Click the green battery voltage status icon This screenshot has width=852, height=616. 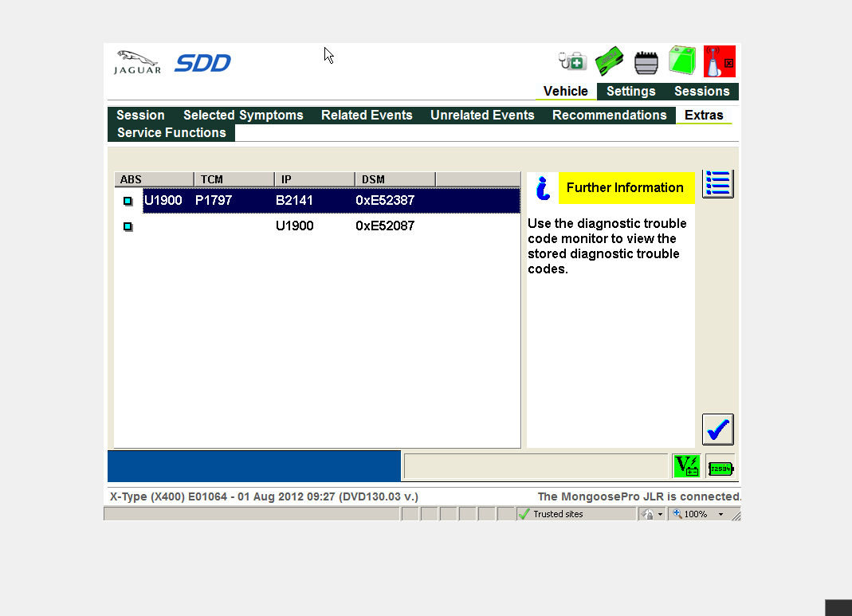685,466
